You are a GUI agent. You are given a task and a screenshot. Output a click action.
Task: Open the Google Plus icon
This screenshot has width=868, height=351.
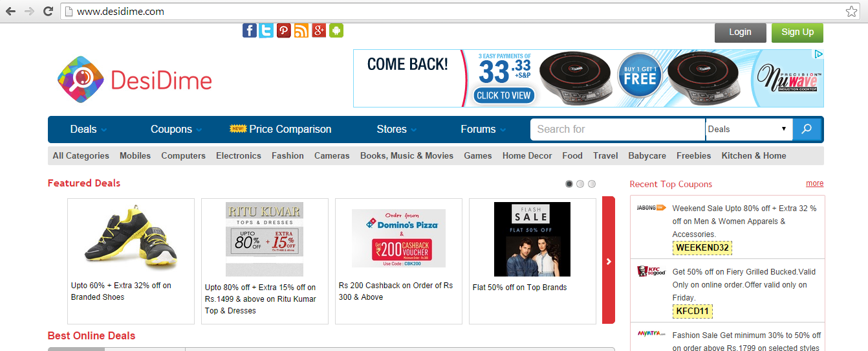319,30
